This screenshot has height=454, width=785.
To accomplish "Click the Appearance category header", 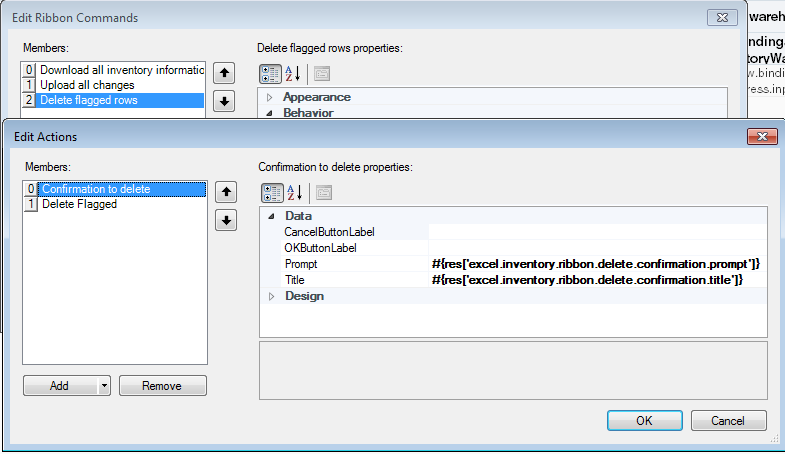I will click(316, 97).
